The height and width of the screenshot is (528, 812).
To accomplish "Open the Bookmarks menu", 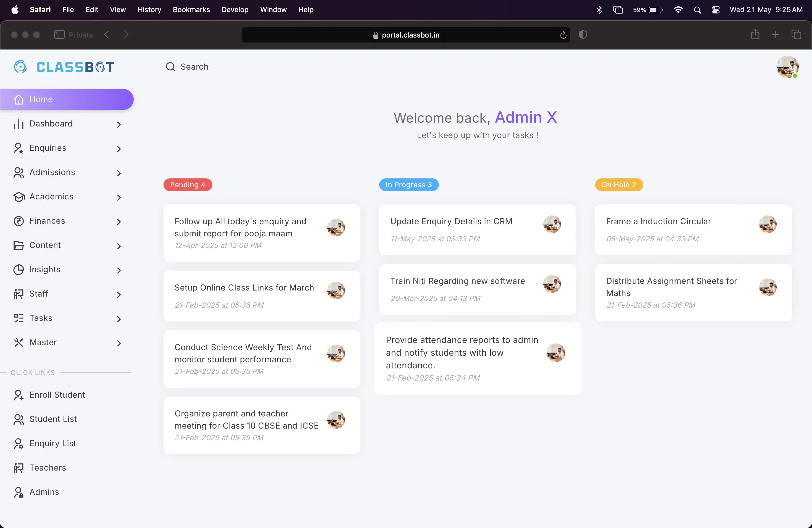I will coord(191,10).
